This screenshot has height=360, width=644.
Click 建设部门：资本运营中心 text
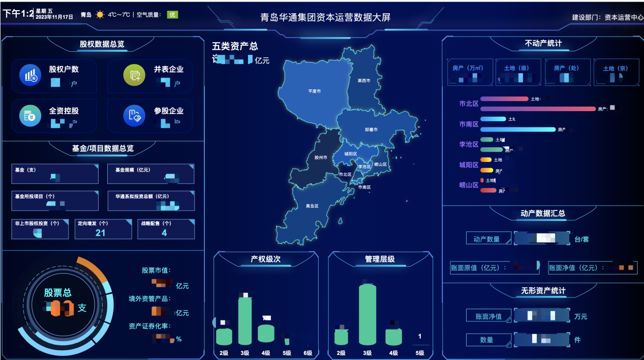[x=608, y=17]
